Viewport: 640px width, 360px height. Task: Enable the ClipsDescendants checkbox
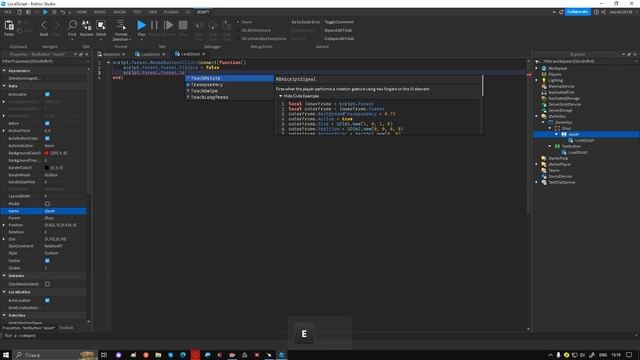47,284
